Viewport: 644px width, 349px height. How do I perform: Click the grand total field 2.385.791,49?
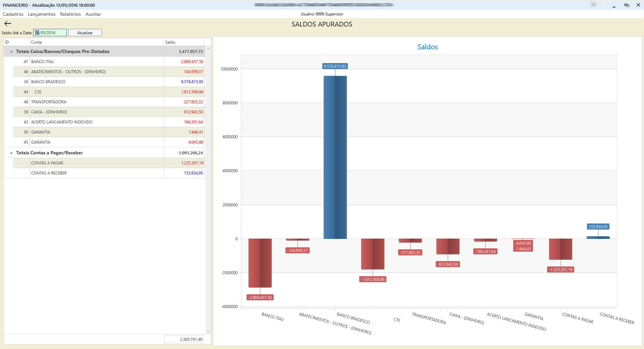184,339
